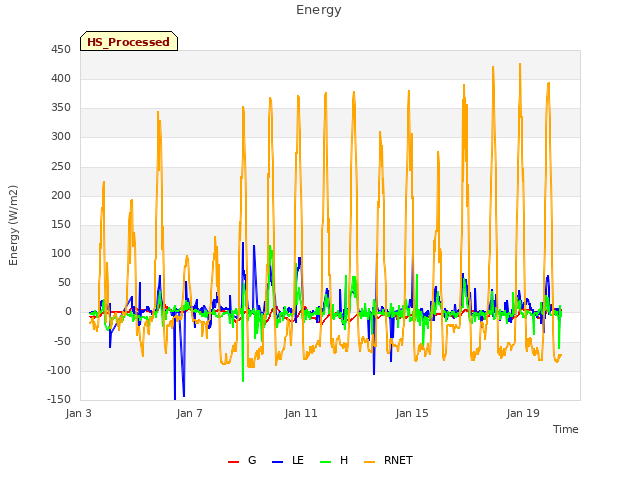This screenshot has width=640, height=480.
Task: Click the -150 y-axis tick label
Action: click(59, 399)
